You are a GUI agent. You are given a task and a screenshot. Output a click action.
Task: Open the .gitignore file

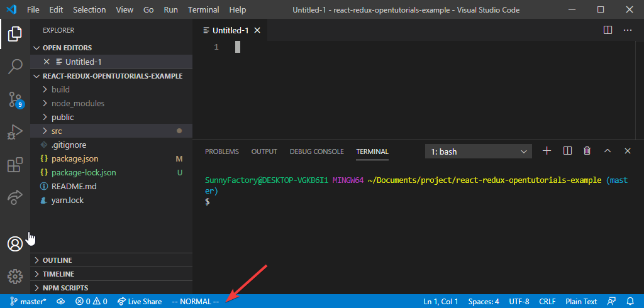pos(111,145)
